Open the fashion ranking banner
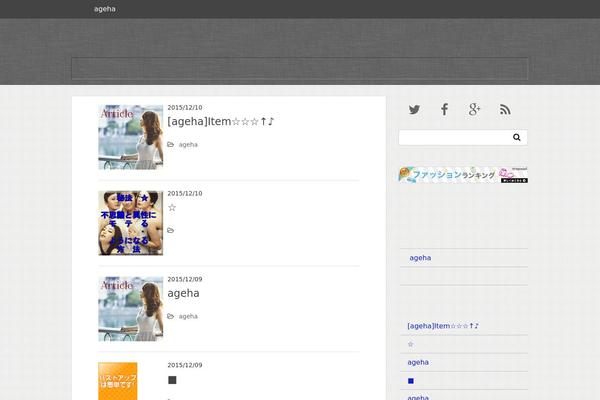 (x=463, y=175)
